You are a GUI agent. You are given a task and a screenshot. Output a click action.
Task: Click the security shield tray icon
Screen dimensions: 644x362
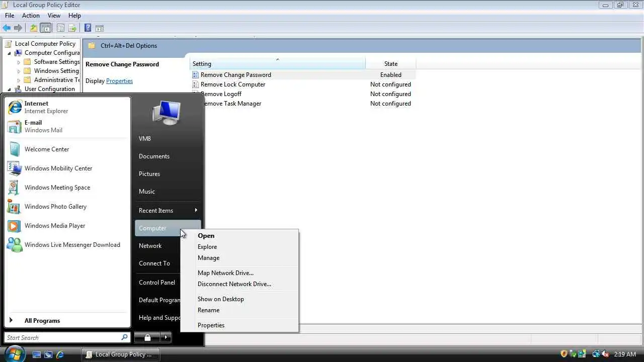pos(564,354)
